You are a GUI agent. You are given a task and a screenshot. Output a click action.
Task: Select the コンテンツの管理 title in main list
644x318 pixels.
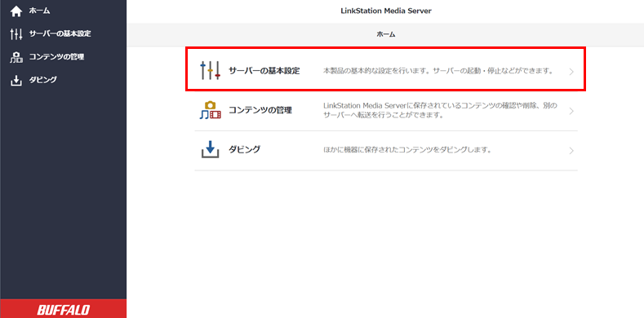(x=260, y=110)
